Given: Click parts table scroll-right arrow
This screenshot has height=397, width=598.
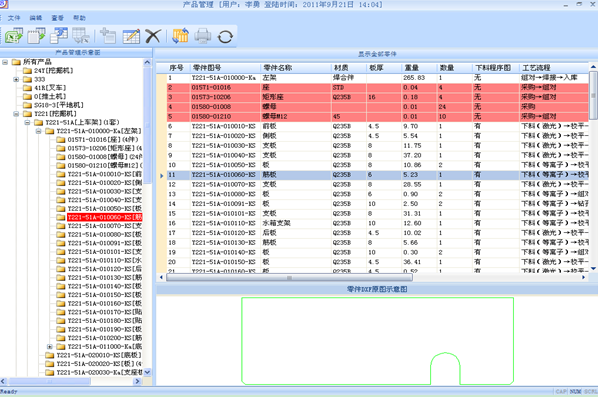Looking at the screenshot, I should pos(584,278).
